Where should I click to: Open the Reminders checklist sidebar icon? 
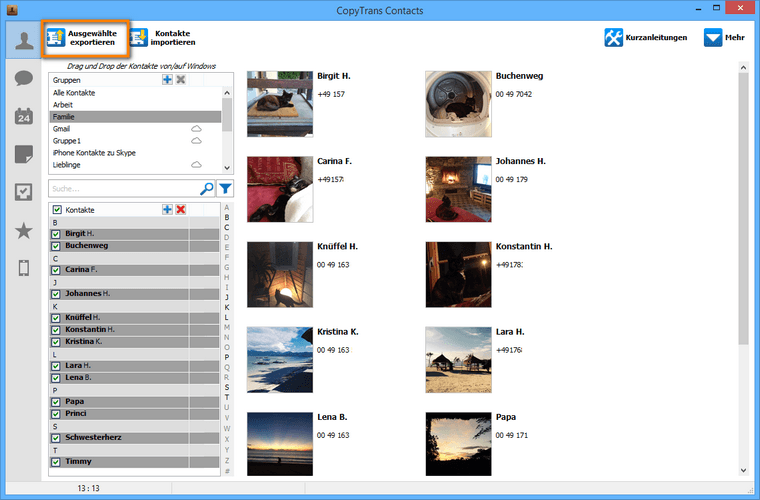[21, 192]
